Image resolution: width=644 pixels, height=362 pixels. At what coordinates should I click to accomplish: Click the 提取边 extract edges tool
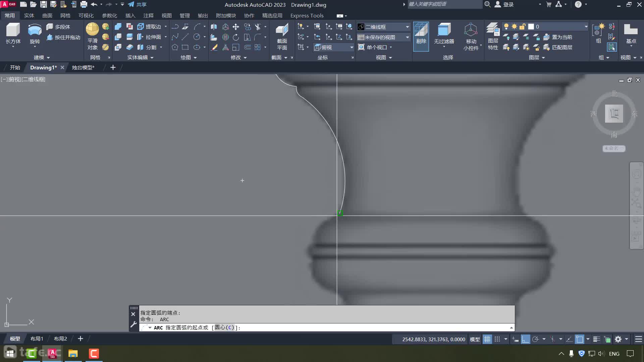[149, 27]
